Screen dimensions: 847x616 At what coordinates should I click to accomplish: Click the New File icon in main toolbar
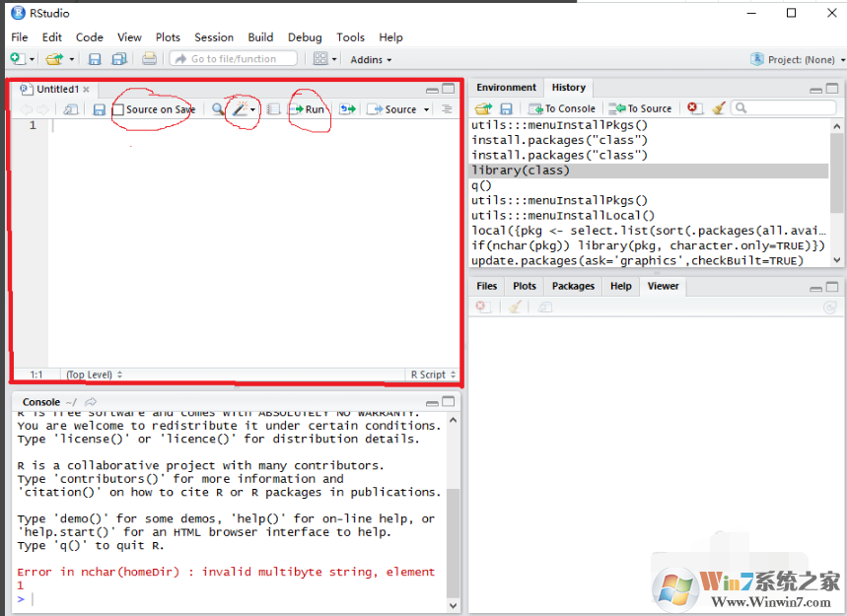18,58
